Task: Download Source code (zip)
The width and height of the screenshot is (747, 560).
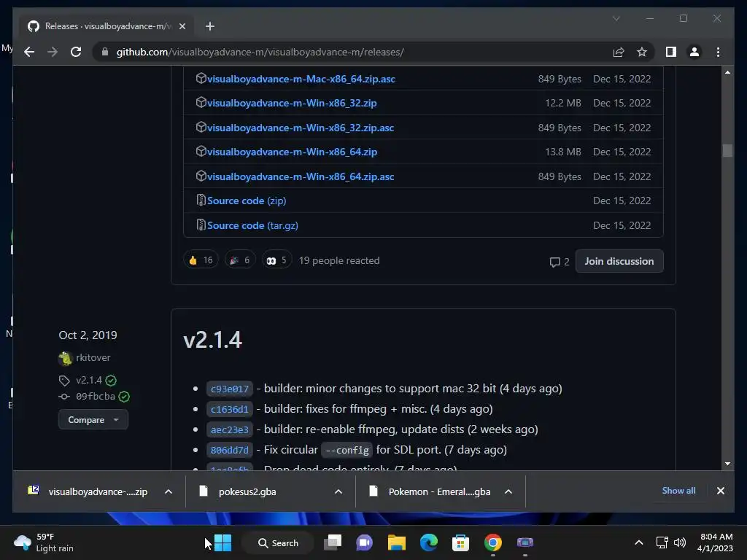Action: click(247, 201)
